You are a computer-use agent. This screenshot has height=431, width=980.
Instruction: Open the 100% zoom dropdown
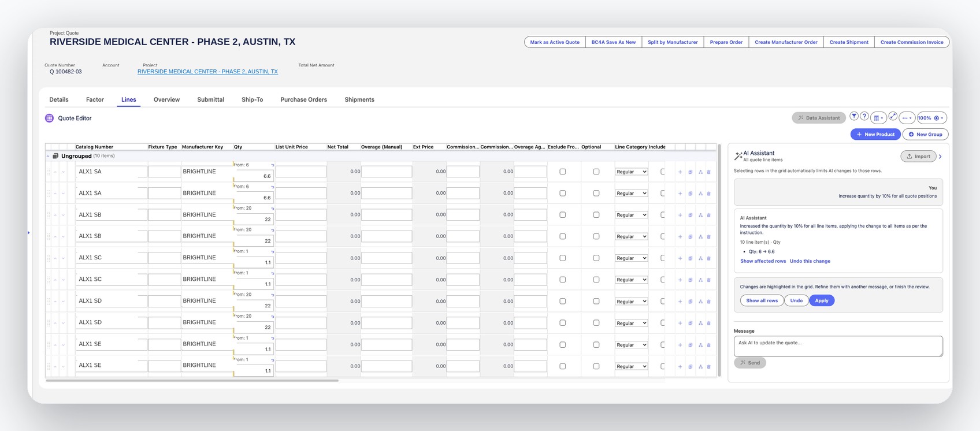coord(931,118)
